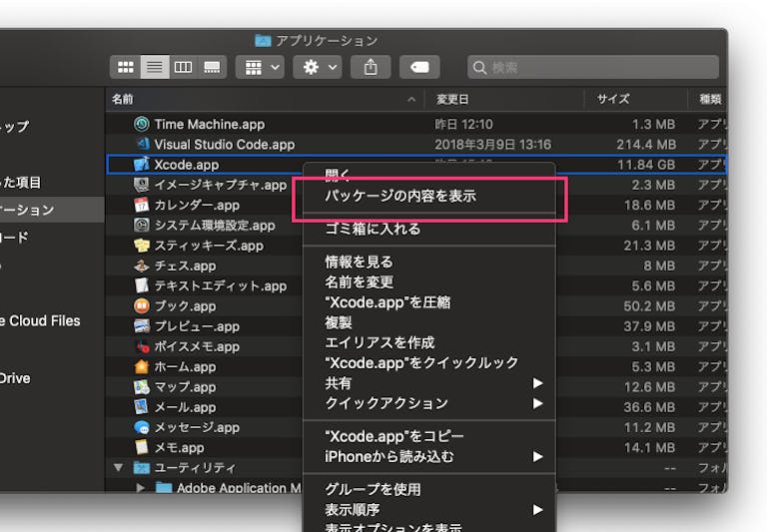Click the ボイスメモ.app icon
This screenshot has width=767, height=532.
pos(142,346)
